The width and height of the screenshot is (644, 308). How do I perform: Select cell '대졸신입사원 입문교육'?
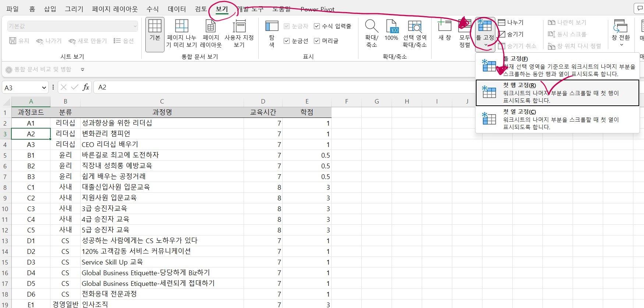point(162,187)
